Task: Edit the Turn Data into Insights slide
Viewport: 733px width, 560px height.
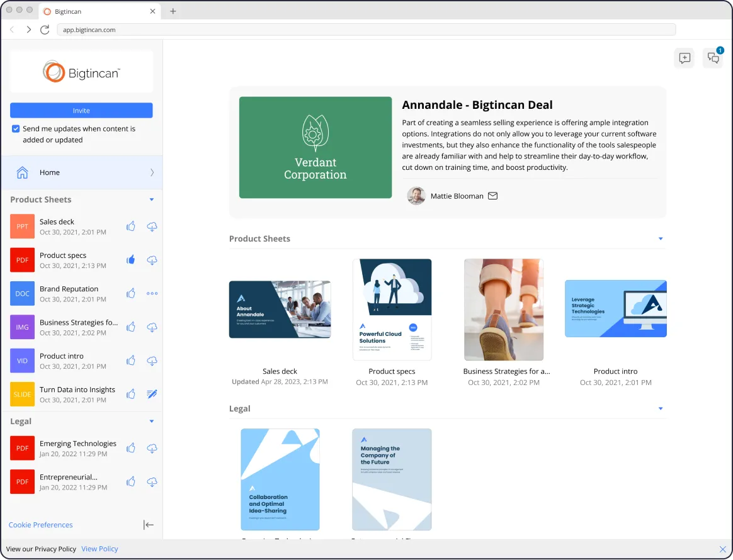Action: (x=152, y=394)
